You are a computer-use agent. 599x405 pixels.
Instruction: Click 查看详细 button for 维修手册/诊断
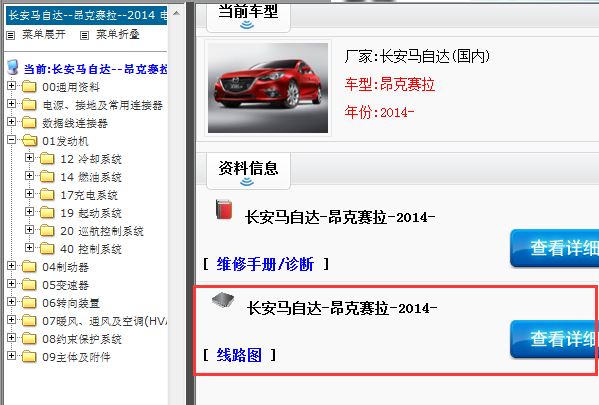pyautogui.click(x=554, y=248)
